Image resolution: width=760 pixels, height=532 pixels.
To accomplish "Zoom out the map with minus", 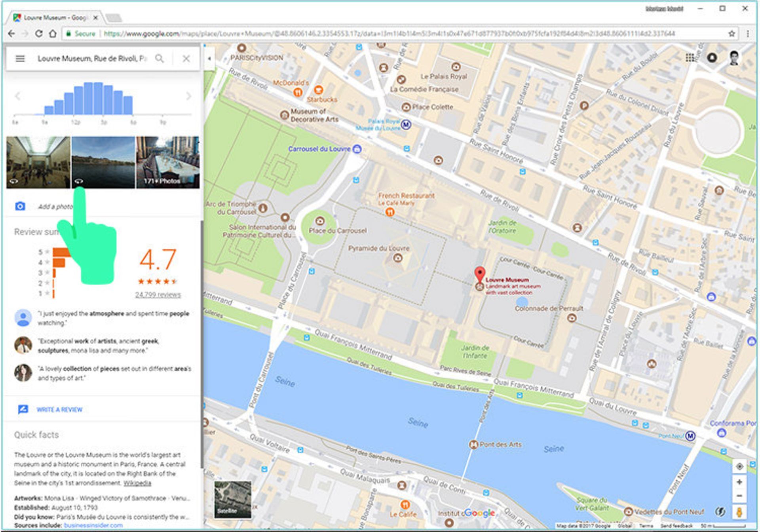I will 739,496.
